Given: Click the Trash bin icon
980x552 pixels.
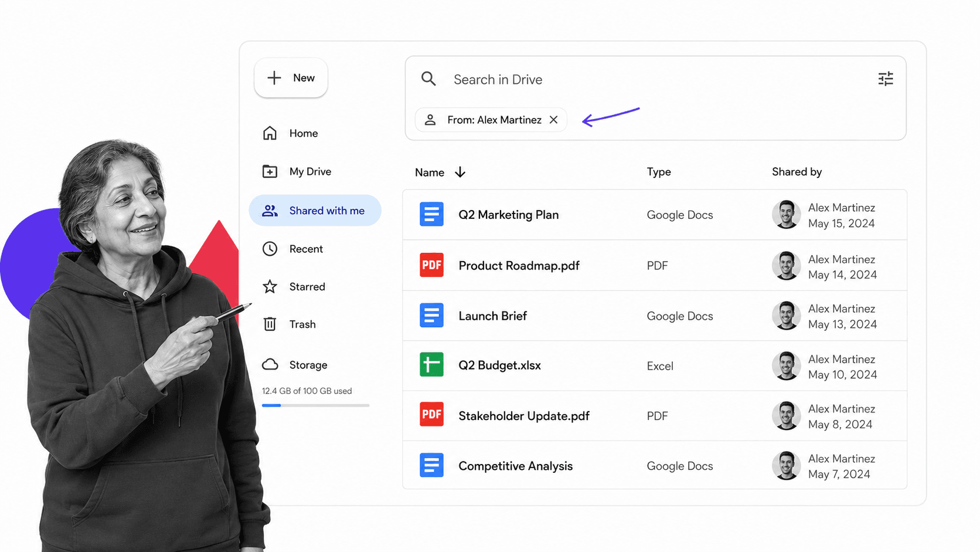Looking at the screenshot, I should coord(270,324).
